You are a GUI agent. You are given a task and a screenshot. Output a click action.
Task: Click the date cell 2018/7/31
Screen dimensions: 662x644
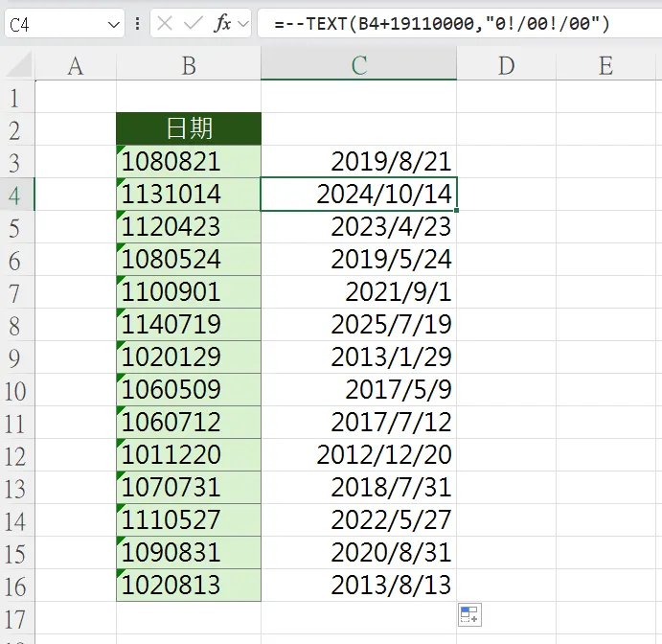tap(359, 488)
